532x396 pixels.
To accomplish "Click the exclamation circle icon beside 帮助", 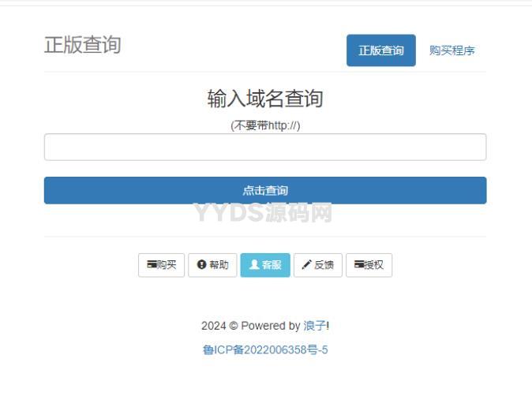I will 201,265.
